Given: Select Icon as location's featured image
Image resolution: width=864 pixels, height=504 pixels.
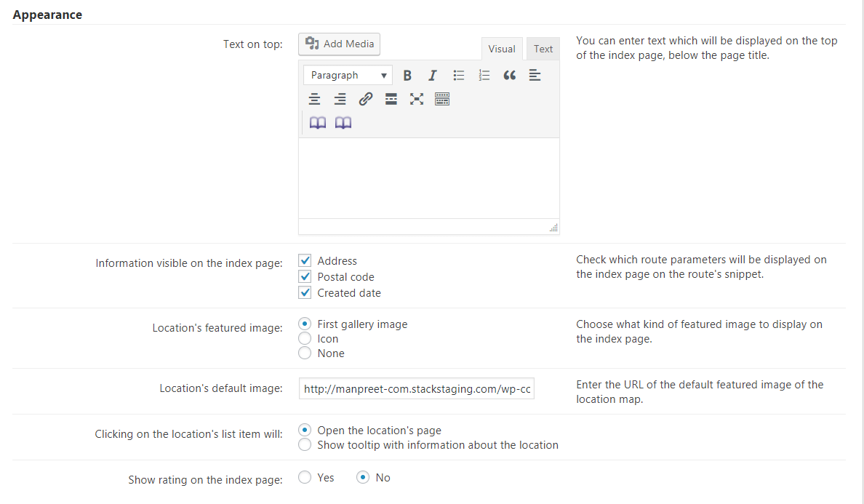Looking at the screenshot, I should coord(305,339).
